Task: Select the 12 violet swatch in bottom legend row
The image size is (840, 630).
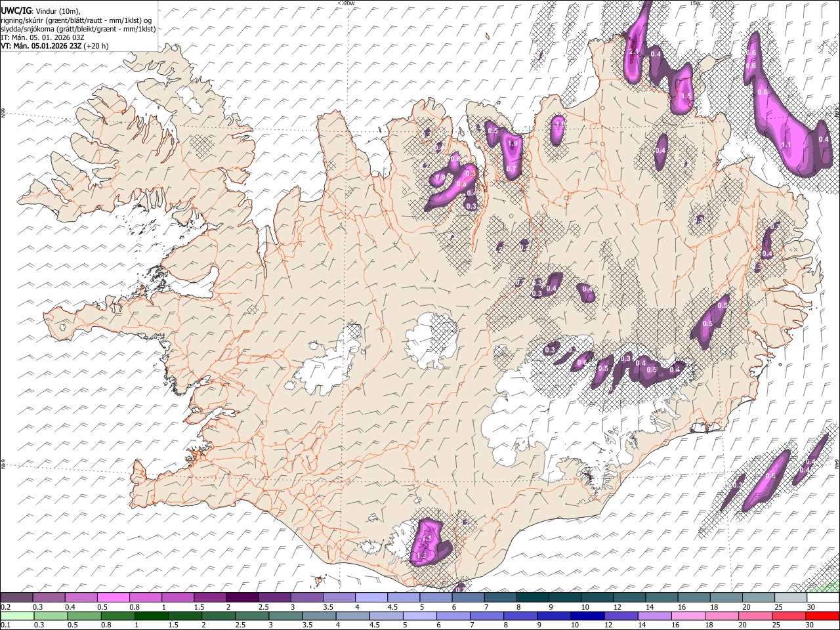Action: coord(621,616)
